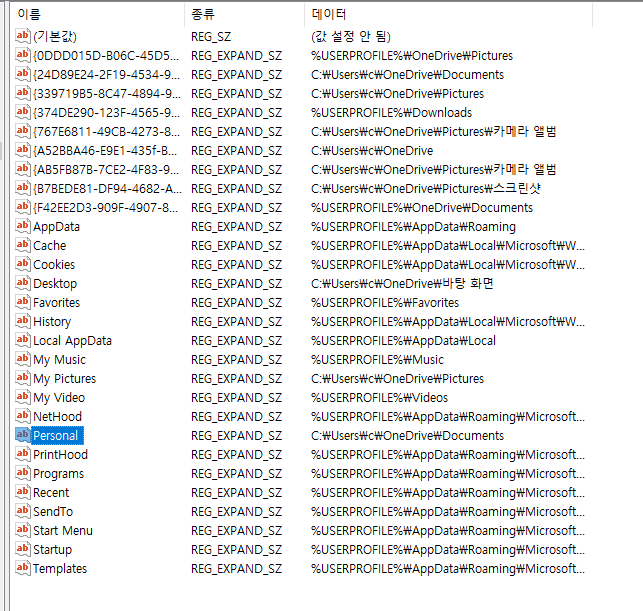
Task: Click the icon next to {A52BBA46-E9E1-435f-B...
Action: [23, 150]
